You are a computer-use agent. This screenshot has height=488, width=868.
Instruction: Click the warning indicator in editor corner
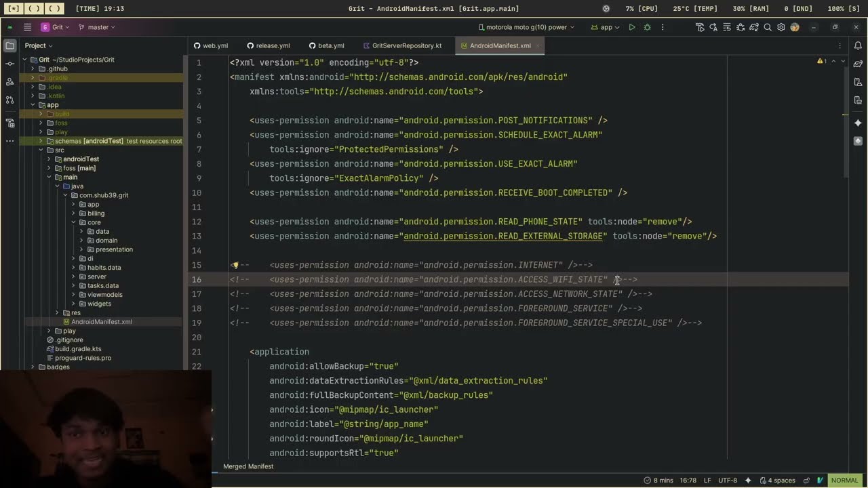click(822, 61)
